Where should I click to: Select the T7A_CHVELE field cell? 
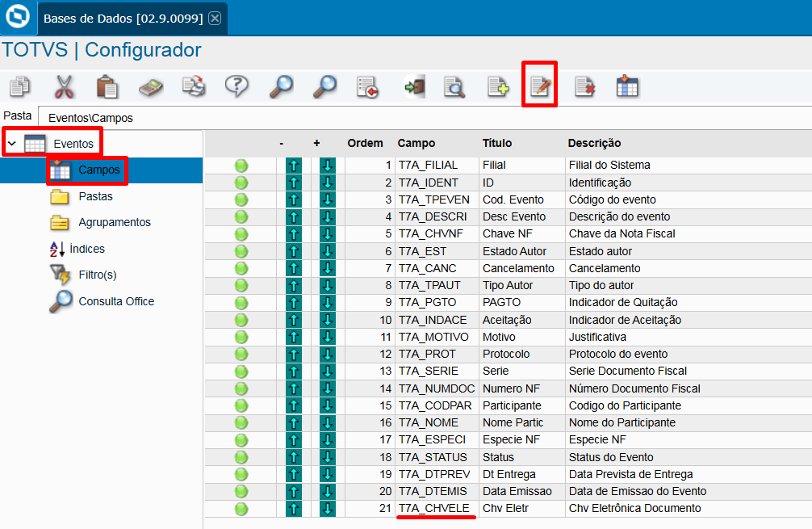pyautogui.click(x=437, y=508)
